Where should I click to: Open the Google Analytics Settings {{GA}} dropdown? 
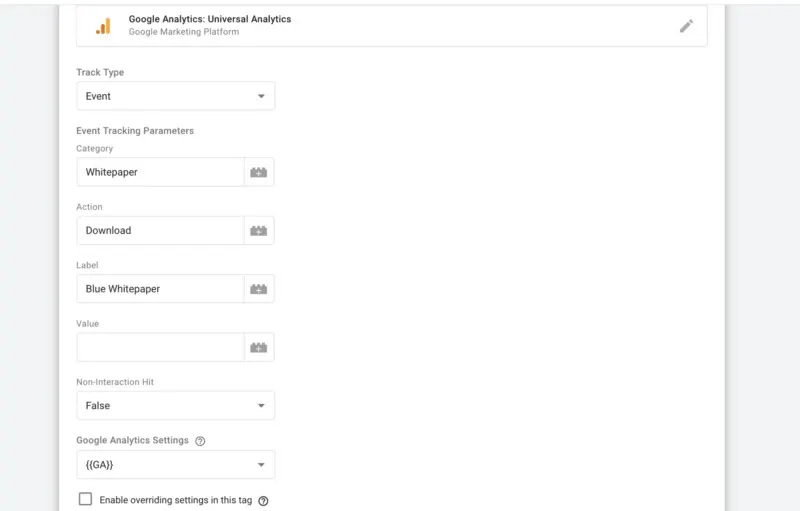(x=176, y=465)
